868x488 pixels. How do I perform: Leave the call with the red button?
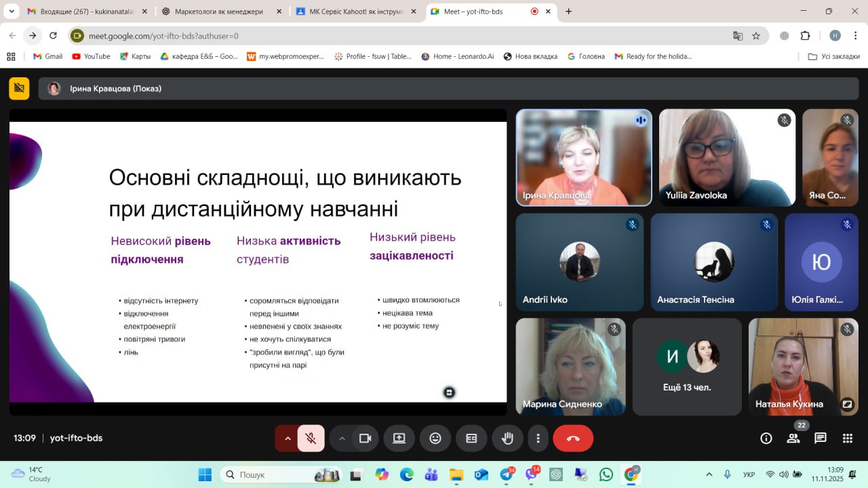click(573, 439)
